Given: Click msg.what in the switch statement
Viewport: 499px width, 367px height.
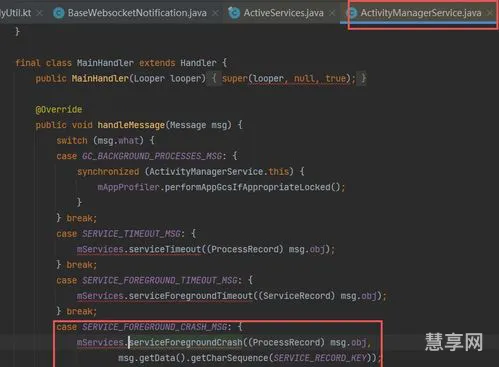Looking at the screenshot, I should coord(118,141).
